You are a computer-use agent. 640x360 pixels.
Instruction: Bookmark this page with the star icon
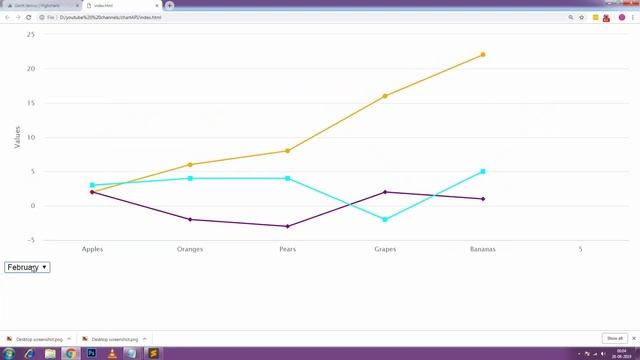coord(582,18)
